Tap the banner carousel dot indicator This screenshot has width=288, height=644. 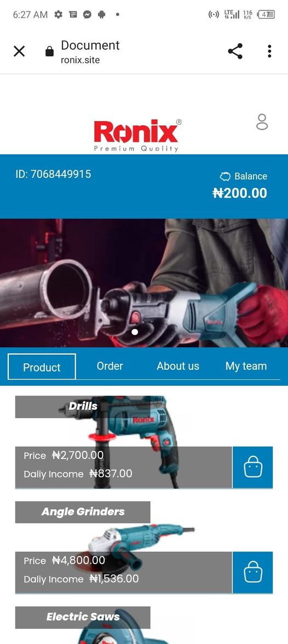click(135, 332)
